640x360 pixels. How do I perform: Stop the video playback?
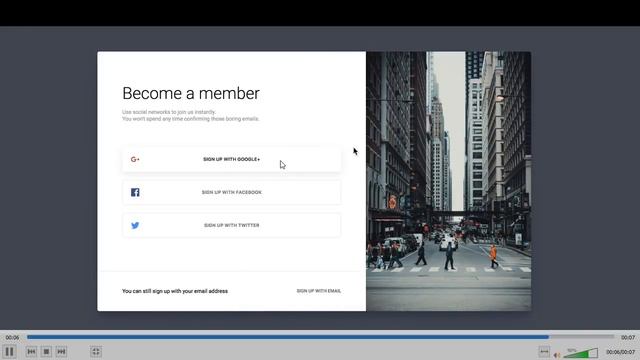coord(46,351)
